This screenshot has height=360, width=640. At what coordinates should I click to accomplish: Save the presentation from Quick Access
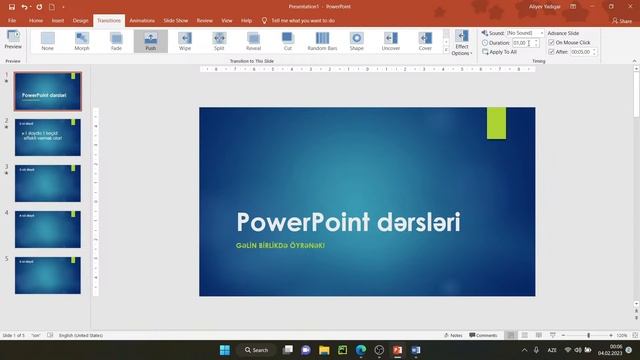pos(12,7)
